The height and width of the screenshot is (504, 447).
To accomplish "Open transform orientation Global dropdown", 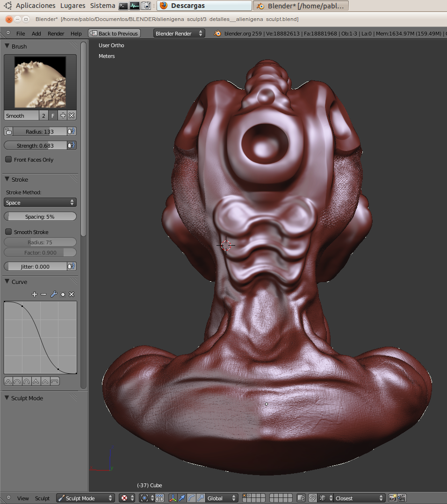I will [x=222, y=498].
